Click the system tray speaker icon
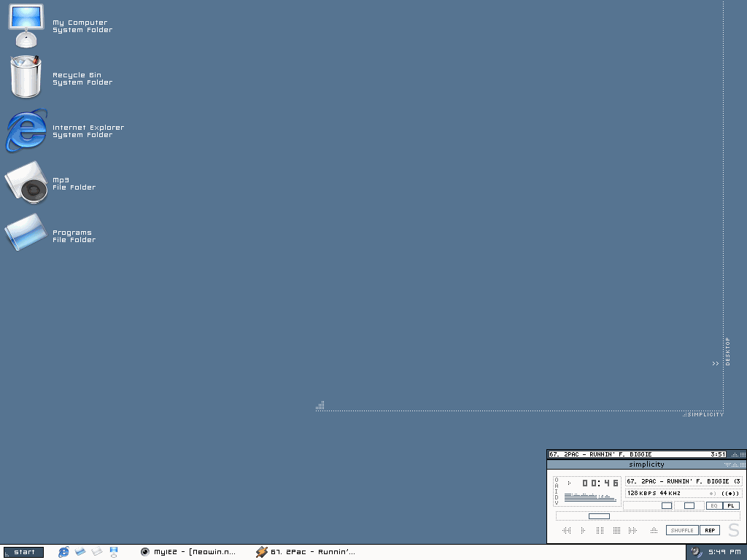Screen dimensions: 747x560 point(697,552)
